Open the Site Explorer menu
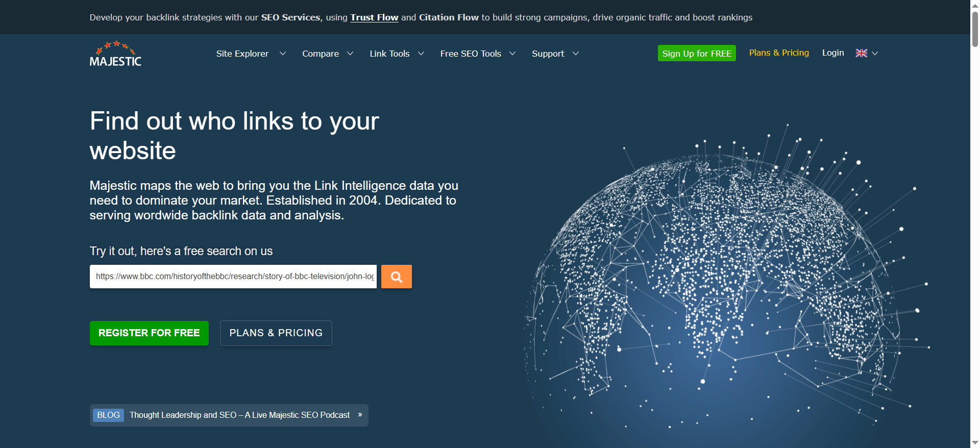The width and height of the screenshot is (980, 448). tap(242, 54)
